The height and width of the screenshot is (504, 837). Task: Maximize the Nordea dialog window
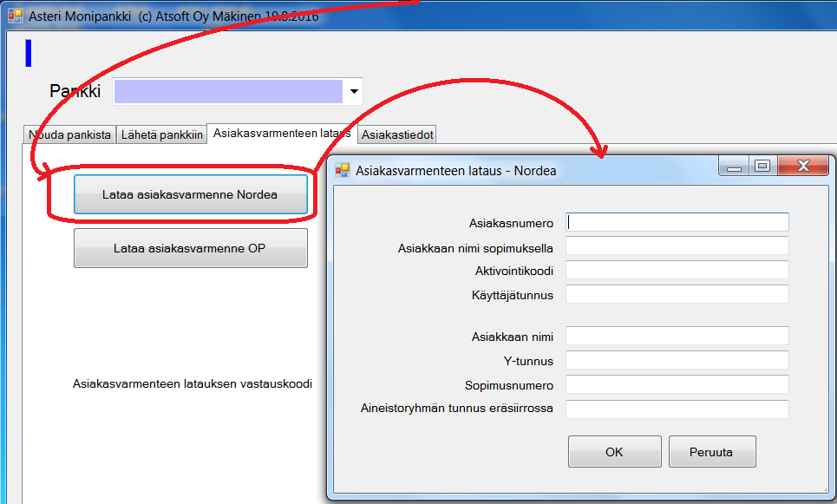762,167
